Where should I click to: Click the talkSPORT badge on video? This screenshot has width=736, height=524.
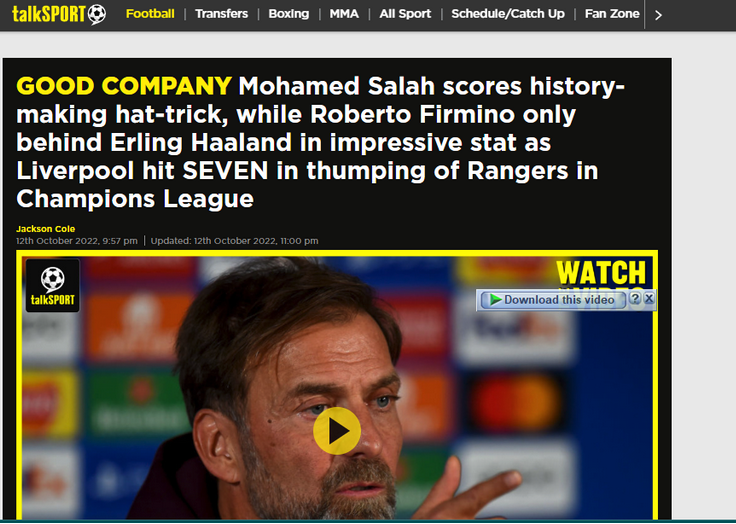click(53, 285)
